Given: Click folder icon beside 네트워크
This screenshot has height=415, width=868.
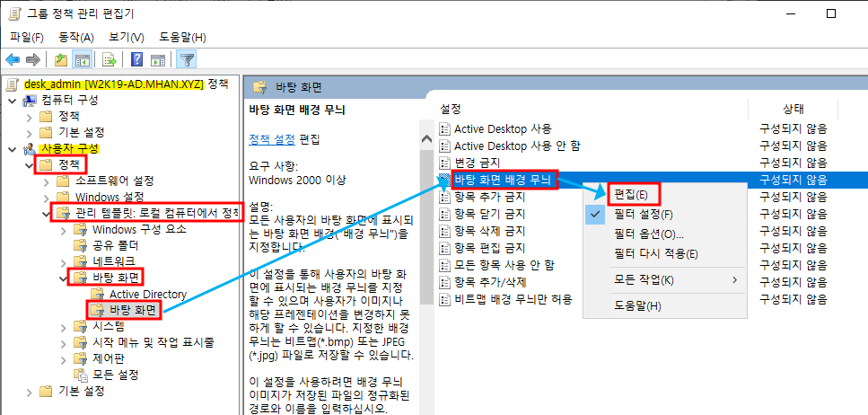Looking at the screenshot, I should (82, 261).
